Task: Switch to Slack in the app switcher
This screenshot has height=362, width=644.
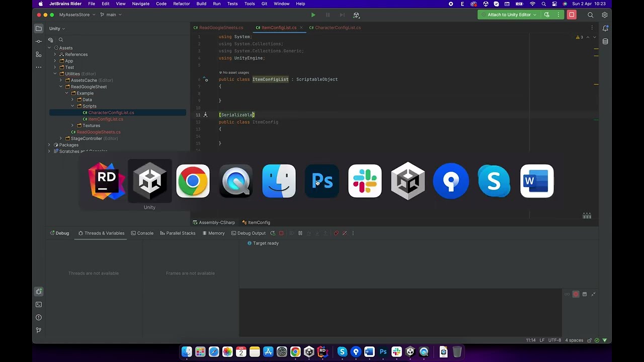Action: coord(365,181)
